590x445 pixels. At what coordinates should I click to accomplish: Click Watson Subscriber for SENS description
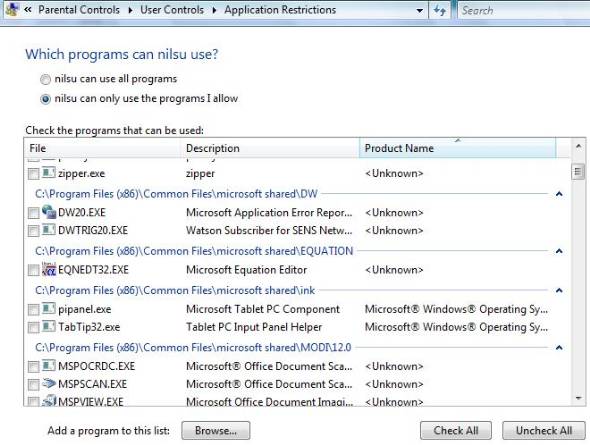[269, 230]
